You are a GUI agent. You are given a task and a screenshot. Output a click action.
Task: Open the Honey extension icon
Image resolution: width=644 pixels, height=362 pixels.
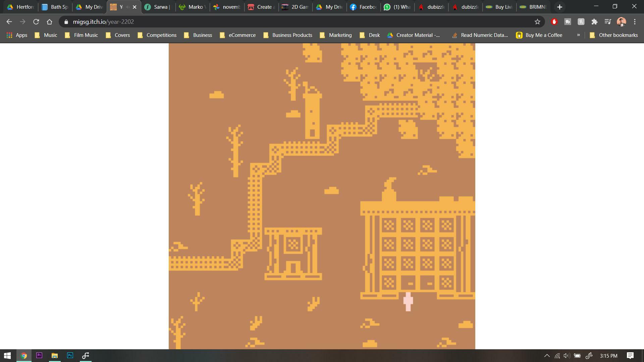coord(581,22)
